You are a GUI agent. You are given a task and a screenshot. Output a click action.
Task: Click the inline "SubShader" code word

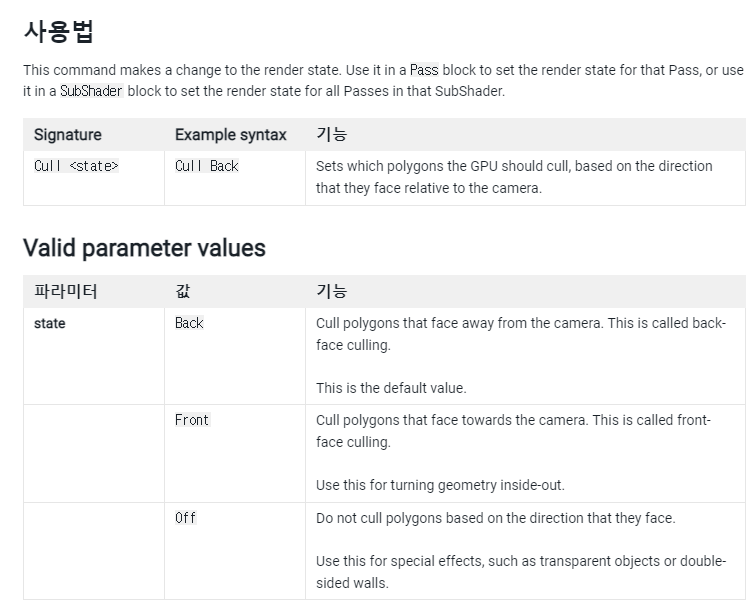[92, 89]
